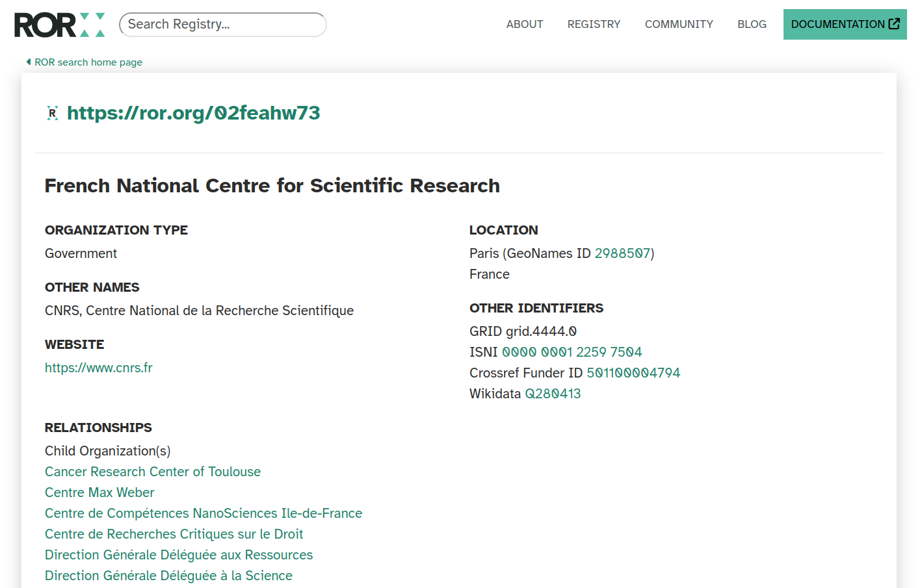922x588 pixels.
Task: Open ISNI 0000 0001 2259 7504 link
Action: 572,352
